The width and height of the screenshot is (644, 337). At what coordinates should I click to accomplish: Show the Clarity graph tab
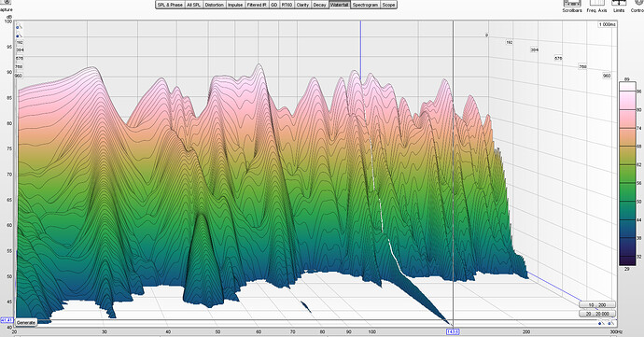pyautogui.click(x=302, y=5)
